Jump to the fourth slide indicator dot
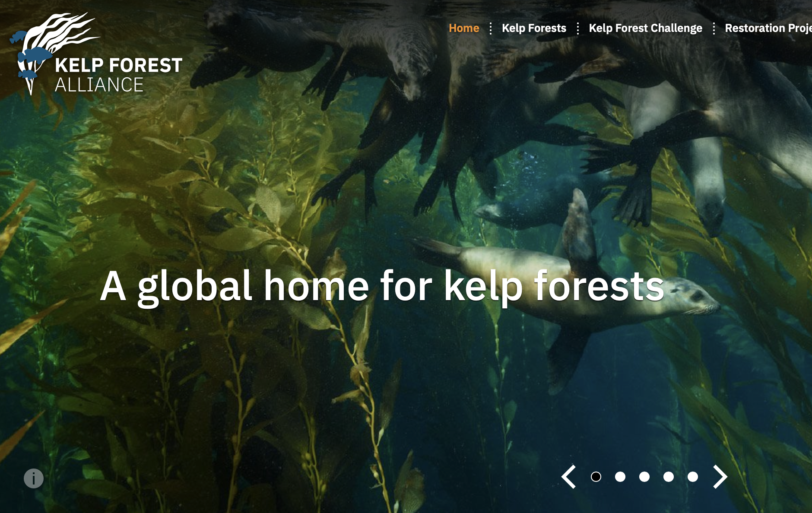The image size is (812, 513). coord(669,477)
